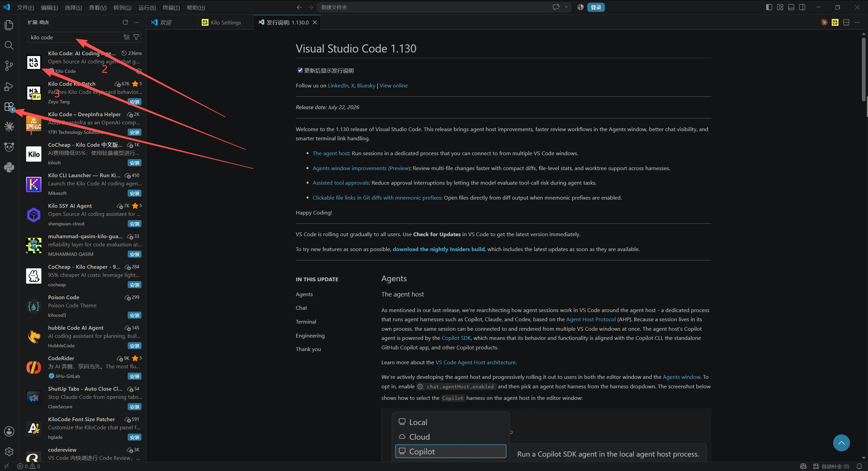
Task: Open the LinkedIn link
Action: [x=338, y=85]
